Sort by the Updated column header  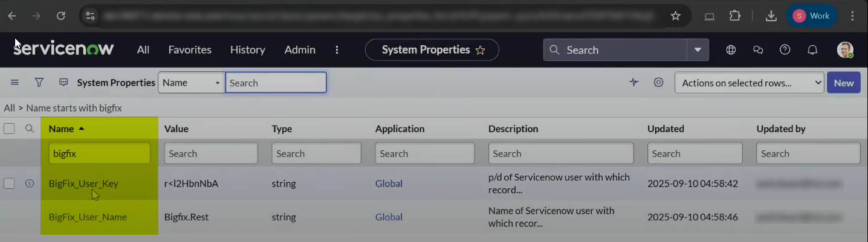pyautogui.click(x=666, y=129)
